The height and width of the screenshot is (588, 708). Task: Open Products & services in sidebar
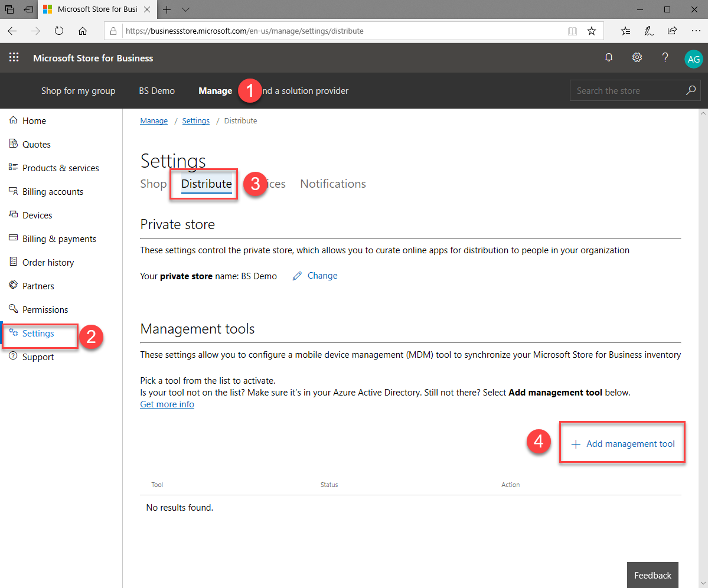[x=54, y=168]
